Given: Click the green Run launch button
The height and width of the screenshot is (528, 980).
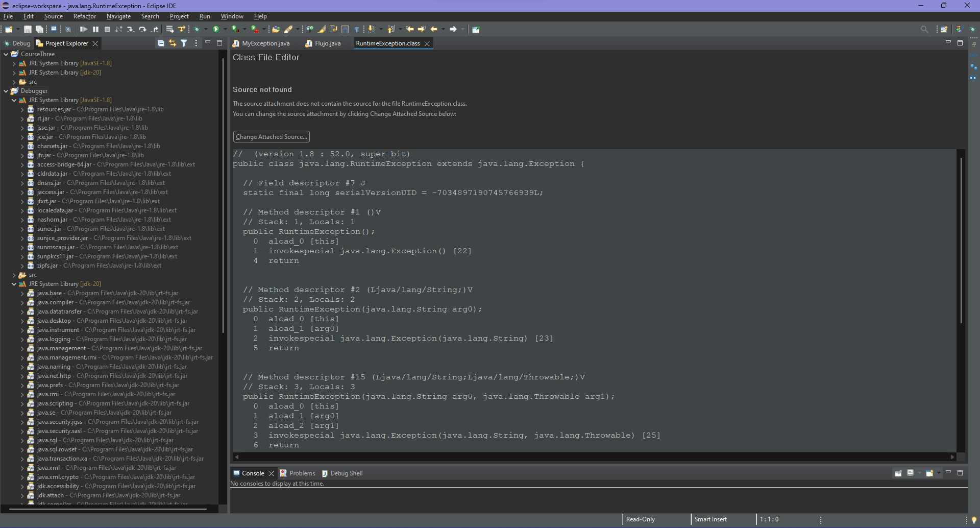Looking at the screenshot, I should [216, 29].
